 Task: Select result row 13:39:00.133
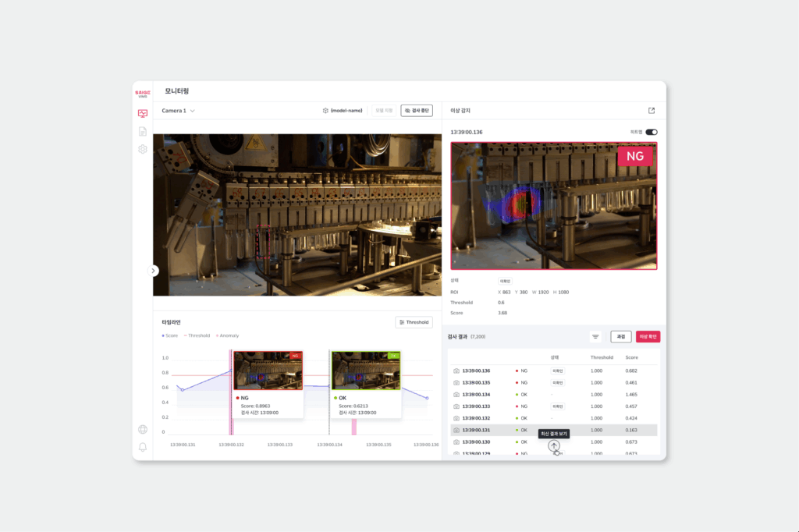[x=553, y=406]
